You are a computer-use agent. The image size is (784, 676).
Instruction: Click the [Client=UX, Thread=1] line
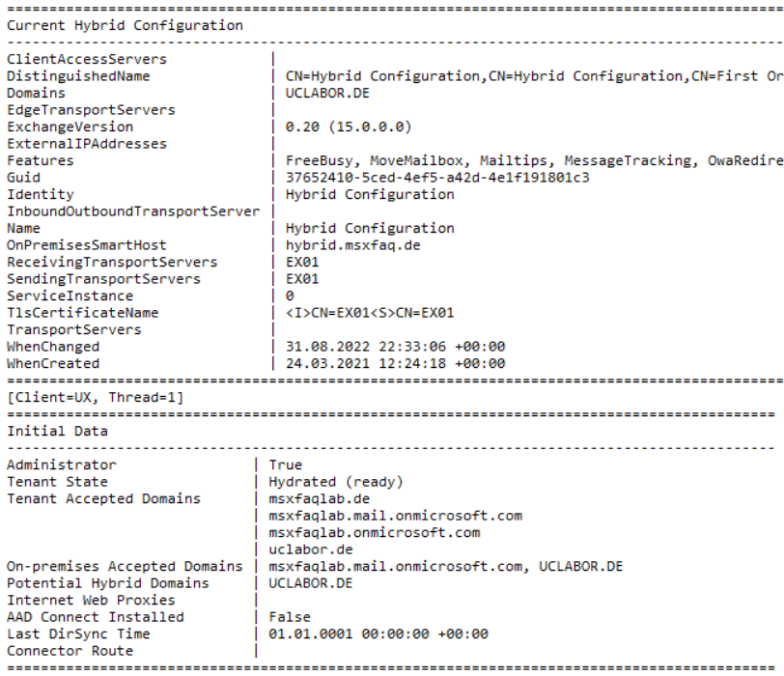(x=96, y=398)
